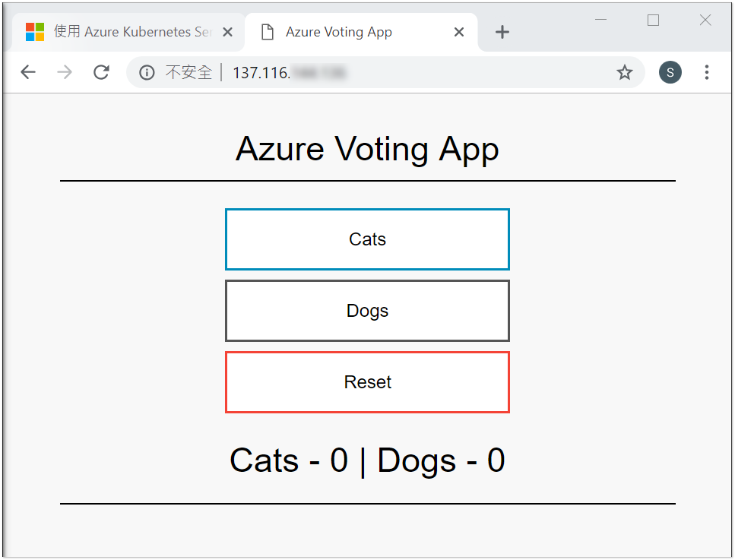The width and height of the screenshot is (735, 560).
Task: Close the Azure Kubernetes Service tab
Action: [227, 32]
